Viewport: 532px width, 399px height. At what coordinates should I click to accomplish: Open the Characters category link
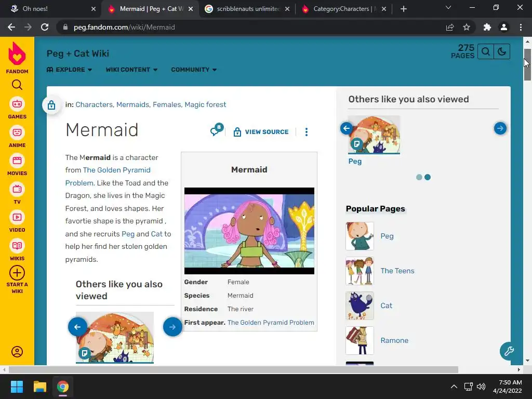[94, 104]
